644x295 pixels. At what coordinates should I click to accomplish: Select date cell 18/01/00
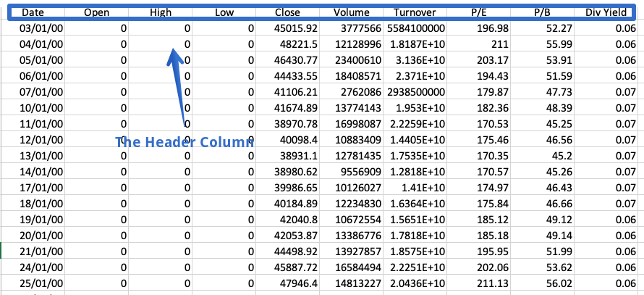point(33,204)
